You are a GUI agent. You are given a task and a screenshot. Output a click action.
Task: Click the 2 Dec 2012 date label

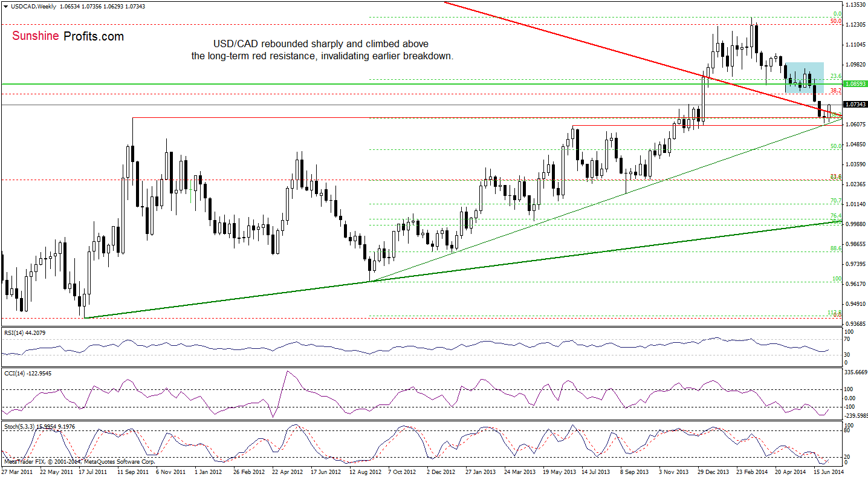(442, 470)
